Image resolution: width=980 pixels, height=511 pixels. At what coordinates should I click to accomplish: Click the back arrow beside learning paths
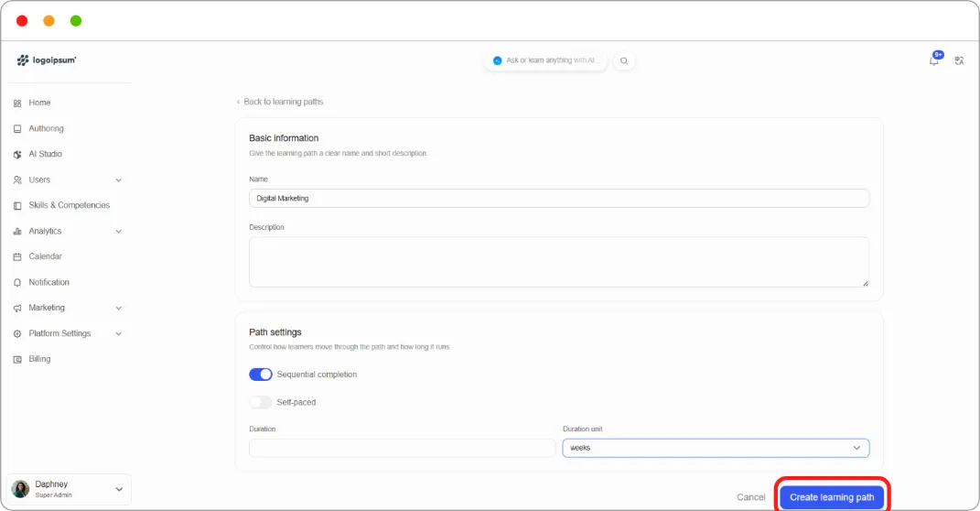click(x=238, y=102)
